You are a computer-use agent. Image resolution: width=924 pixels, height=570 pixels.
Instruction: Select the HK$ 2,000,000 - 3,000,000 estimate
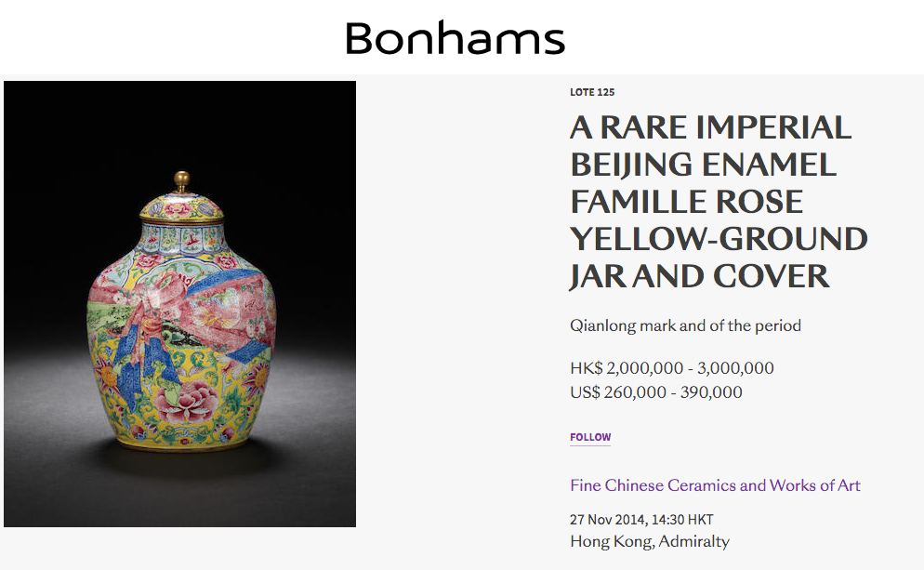672,368
